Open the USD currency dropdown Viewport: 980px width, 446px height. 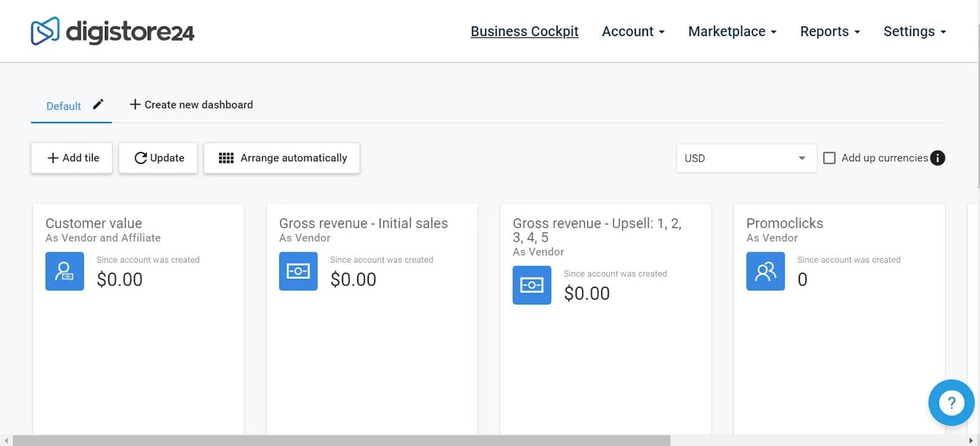click(x=745, y=158)
